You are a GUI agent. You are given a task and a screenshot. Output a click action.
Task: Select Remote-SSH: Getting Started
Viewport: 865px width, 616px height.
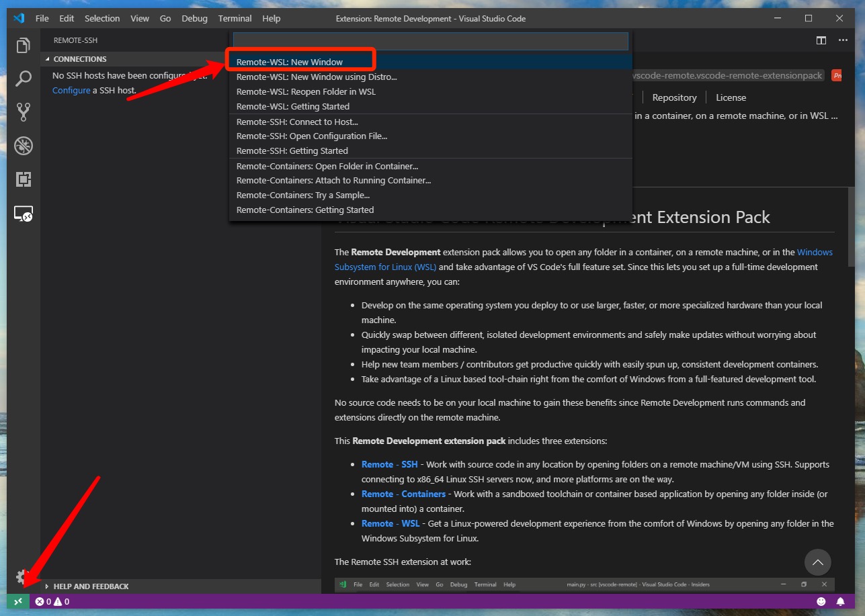click(430, 150)
